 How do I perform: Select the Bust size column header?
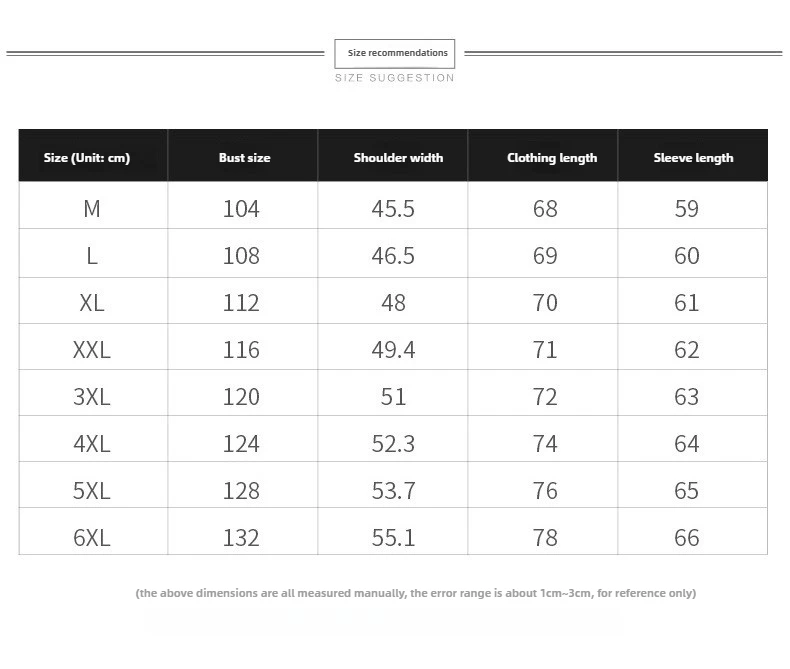point(244,158)
